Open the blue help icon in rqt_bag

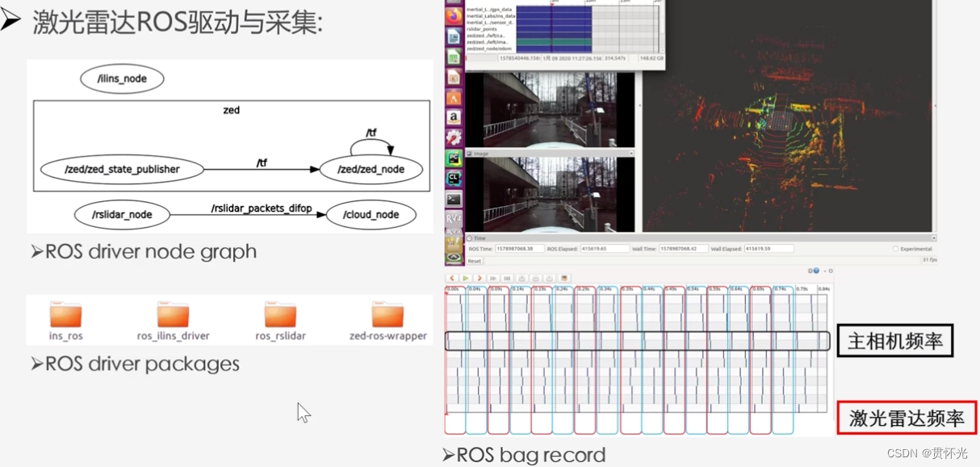pos(816,271)
